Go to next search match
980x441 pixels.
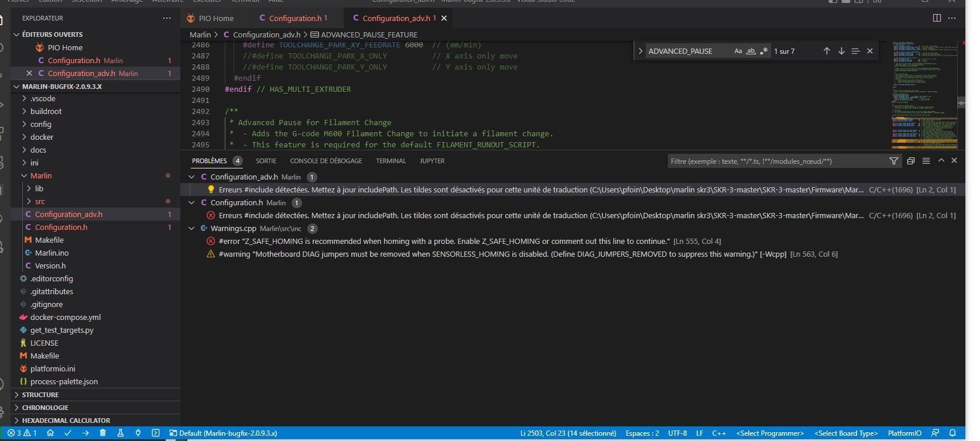(841, 51)
